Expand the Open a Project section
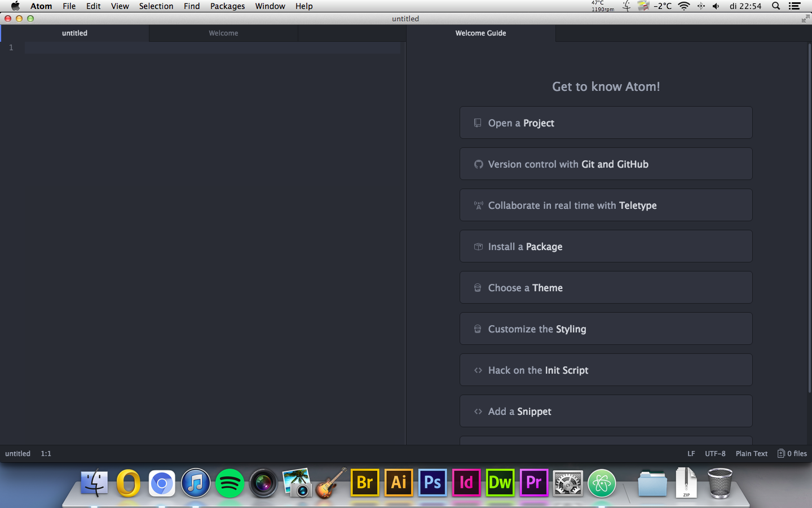812x508 pixels. [606, 122]
